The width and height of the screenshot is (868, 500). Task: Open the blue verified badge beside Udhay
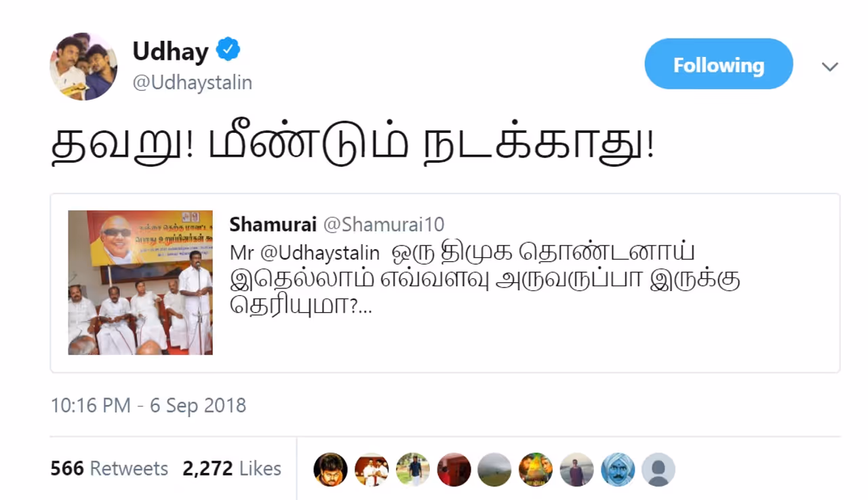229,50
